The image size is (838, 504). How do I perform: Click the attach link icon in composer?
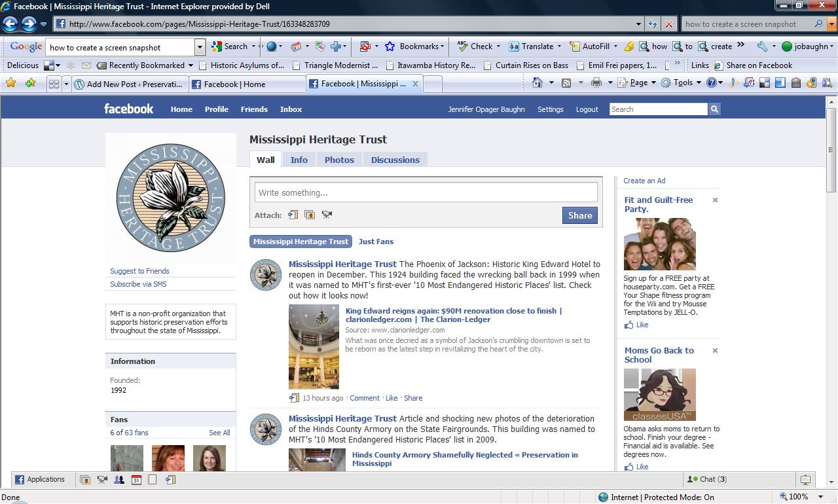(x=293, y=215)
